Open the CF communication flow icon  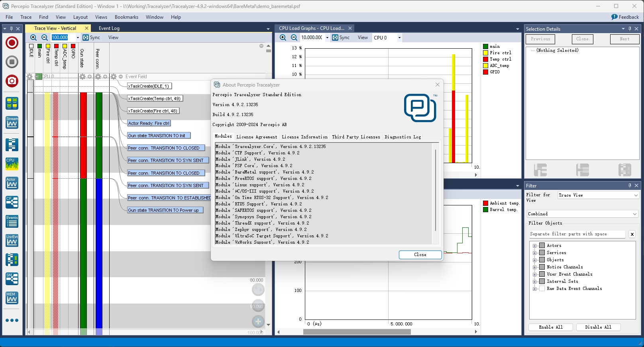click(x=12, y=202)
